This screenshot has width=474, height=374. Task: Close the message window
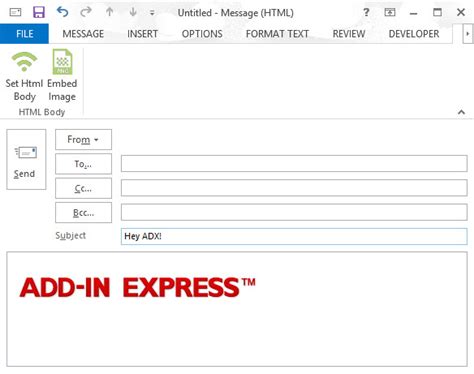(461, 12)
